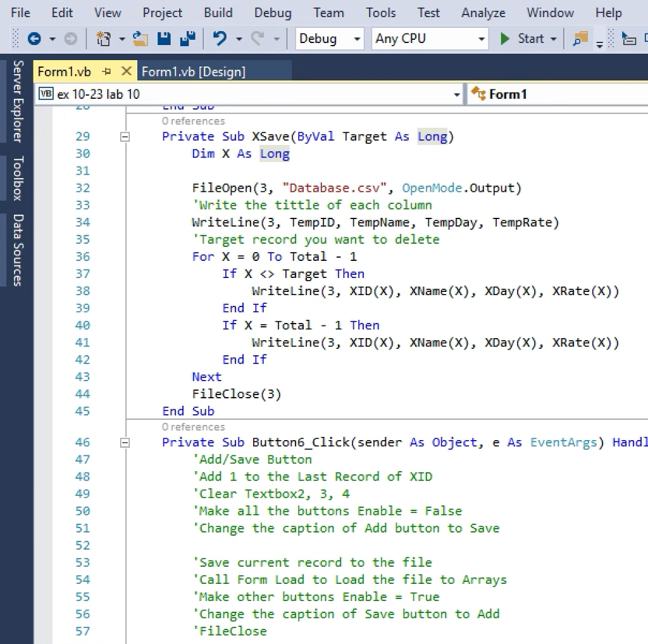This screenshot has height=644, width=648.
Task: Click the Redo icon
Action: pyautogui.click(x=257, y=39)
